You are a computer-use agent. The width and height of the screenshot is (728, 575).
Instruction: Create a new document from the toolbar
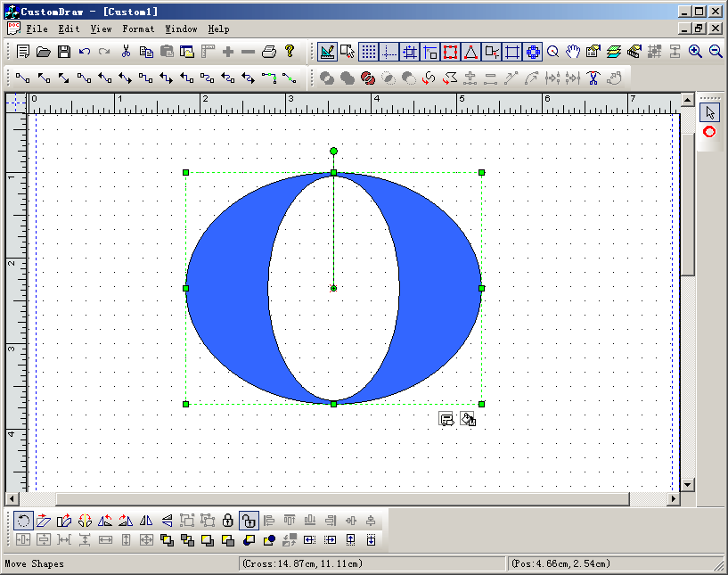pos(23,52)
